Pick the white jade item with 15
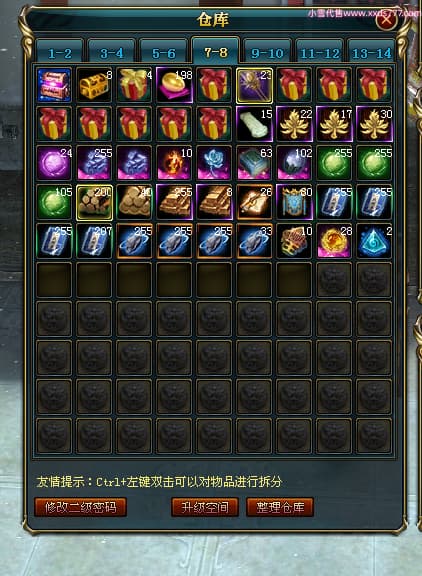The height and width of the screenshot is (576, 422). click(254, 124)
